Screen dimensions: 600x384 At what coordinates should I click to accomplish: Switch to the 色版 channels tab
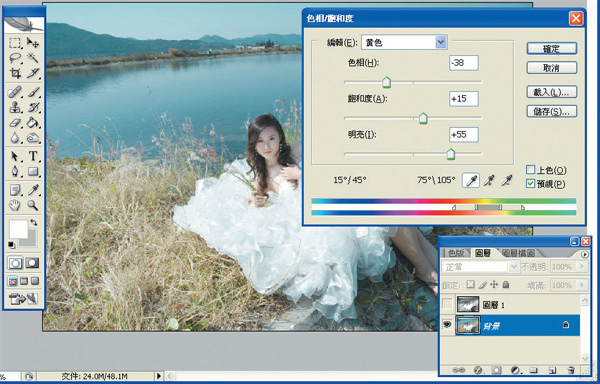pyautogui.click(x=456, y=253)
